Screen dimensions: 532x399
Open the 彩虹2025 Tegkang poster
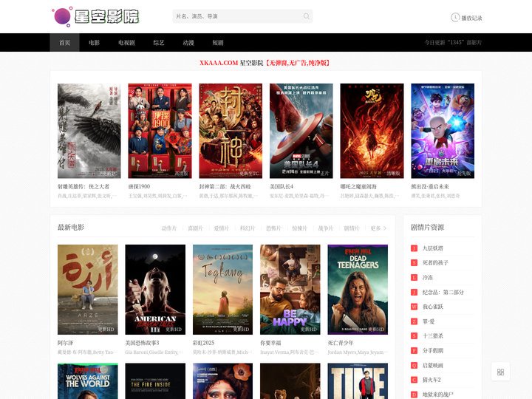[222, 290]
